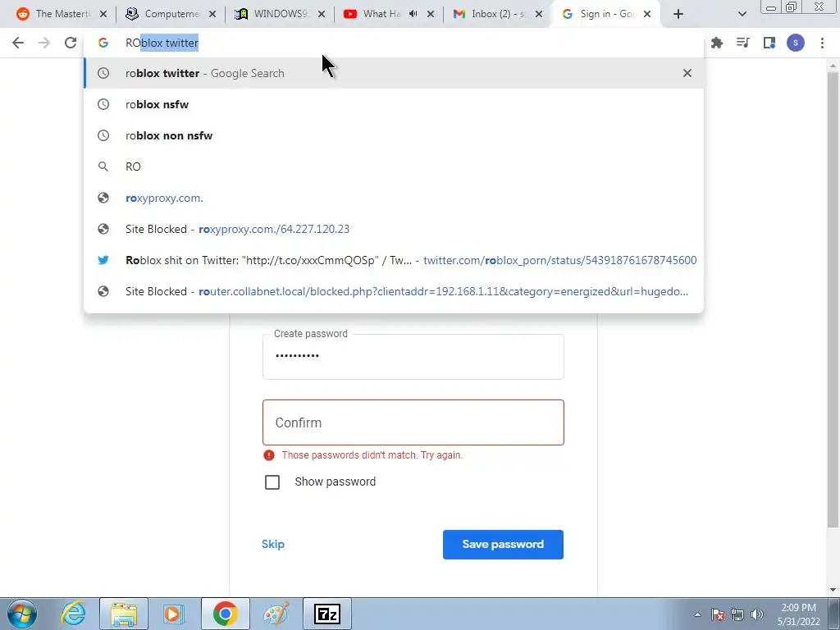Switch to the Inbox (2) Gmail tab

(495, 14)
